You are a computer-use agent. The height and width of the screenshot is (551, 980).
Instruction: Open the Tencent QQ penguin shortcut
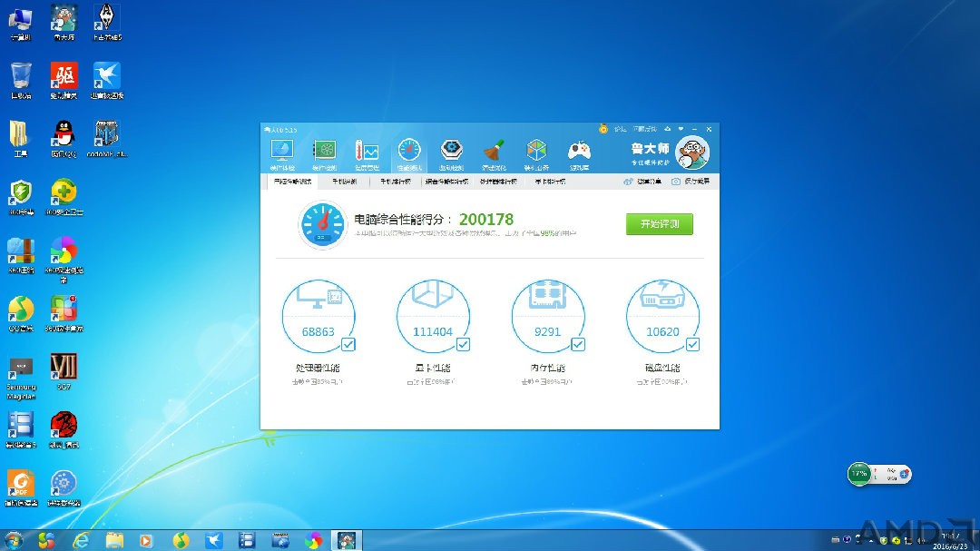tap(64, 139)
